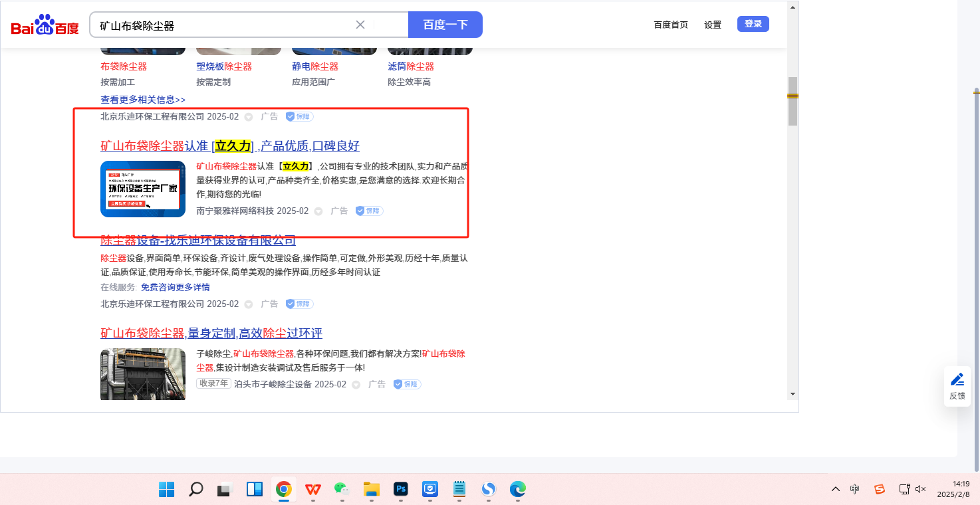This screenshot has height=505, width=980.
Task: Toggle the muted volume icon in tray
Action: tap(921, 489)
